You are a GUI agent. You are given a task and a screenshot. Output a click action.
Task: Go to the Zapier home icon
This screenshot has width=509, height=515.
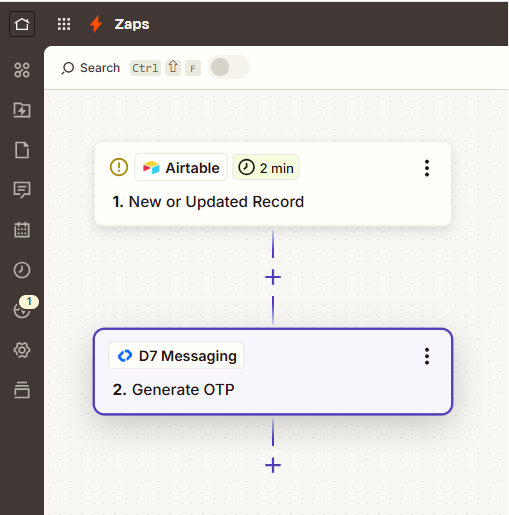click(22, 24)
